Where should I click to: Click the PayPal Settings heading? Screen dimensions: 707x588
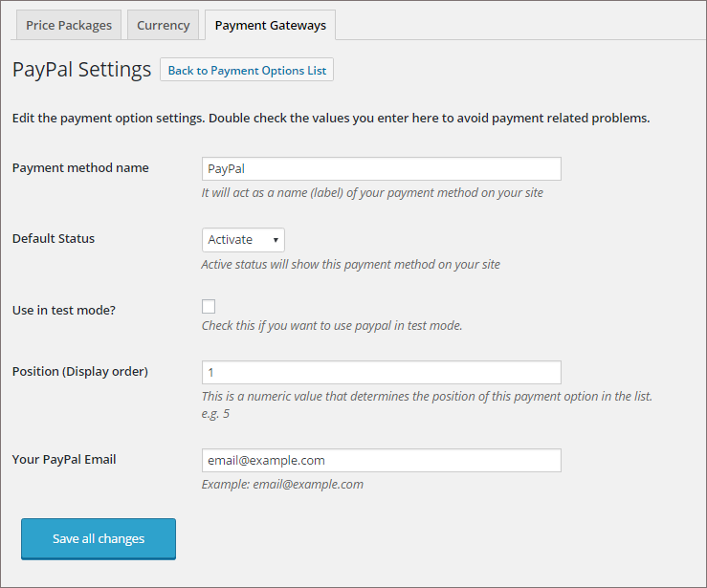pos(81,70)
